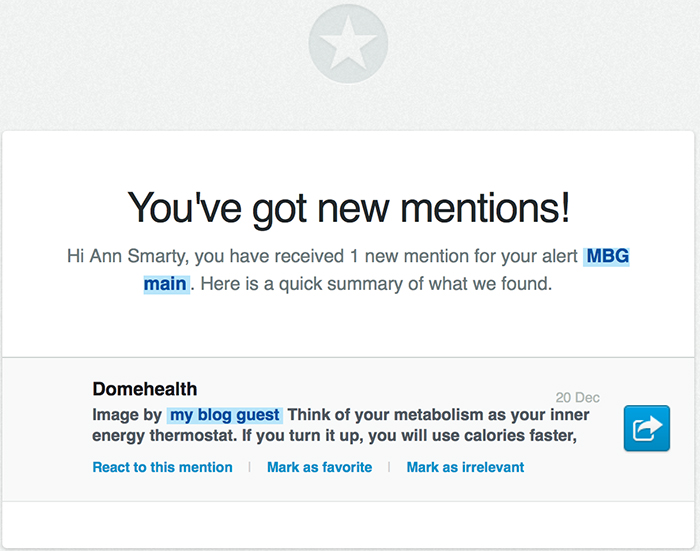Click the words "for your alert" before MBG
This screenshot has height=551, width=700.
point(526,256)
